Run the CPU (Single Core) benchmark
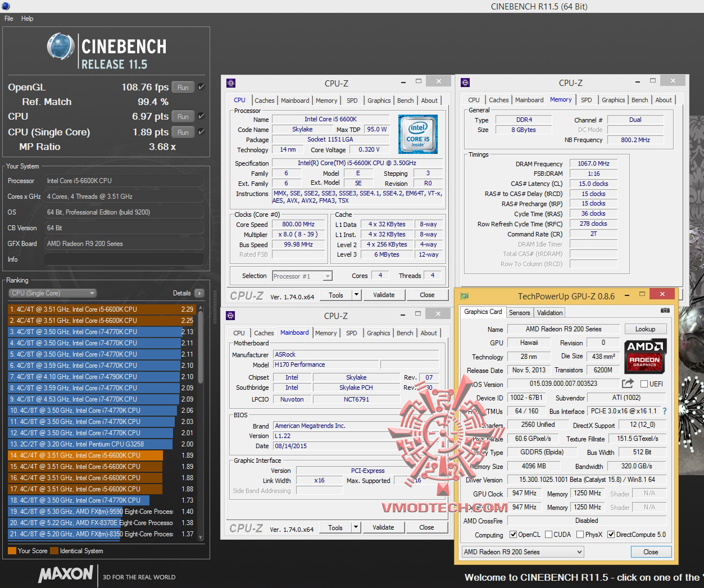Viewport: 704px width, 588px height. [x=183, y=132]
